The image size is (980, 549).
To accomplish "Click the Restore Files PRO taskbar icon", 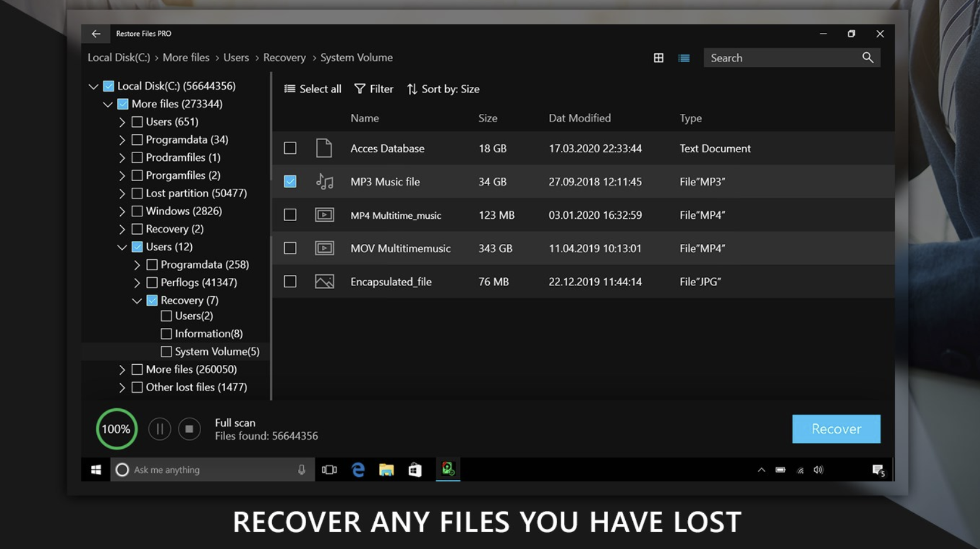I will point(448,469).
